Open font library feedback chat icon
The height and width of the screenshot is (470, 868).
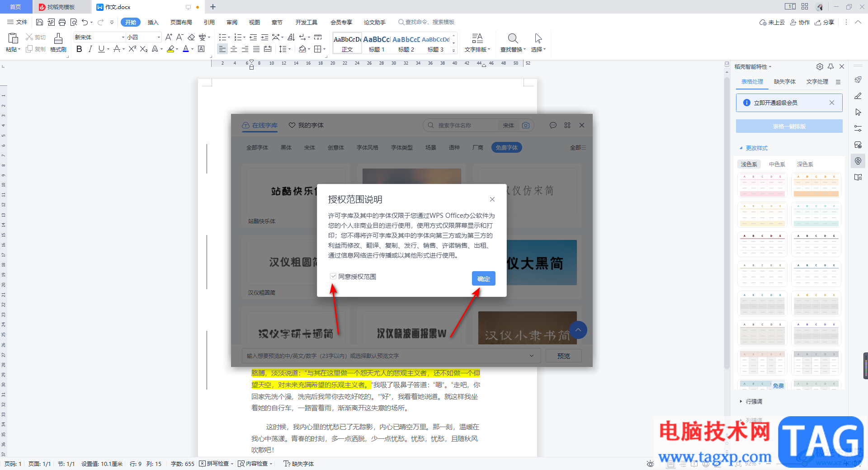point(553,125)
